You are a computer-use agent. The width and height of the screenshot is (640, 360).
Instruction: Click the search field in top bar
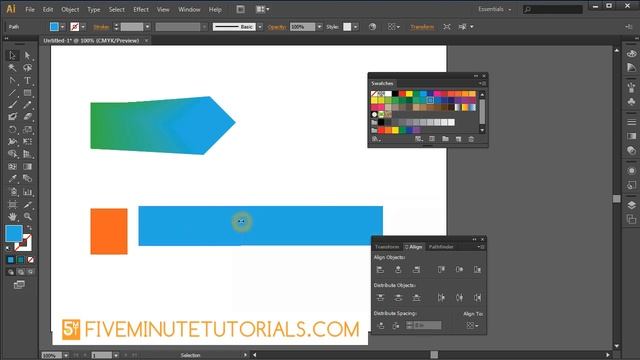click(553, 9)
